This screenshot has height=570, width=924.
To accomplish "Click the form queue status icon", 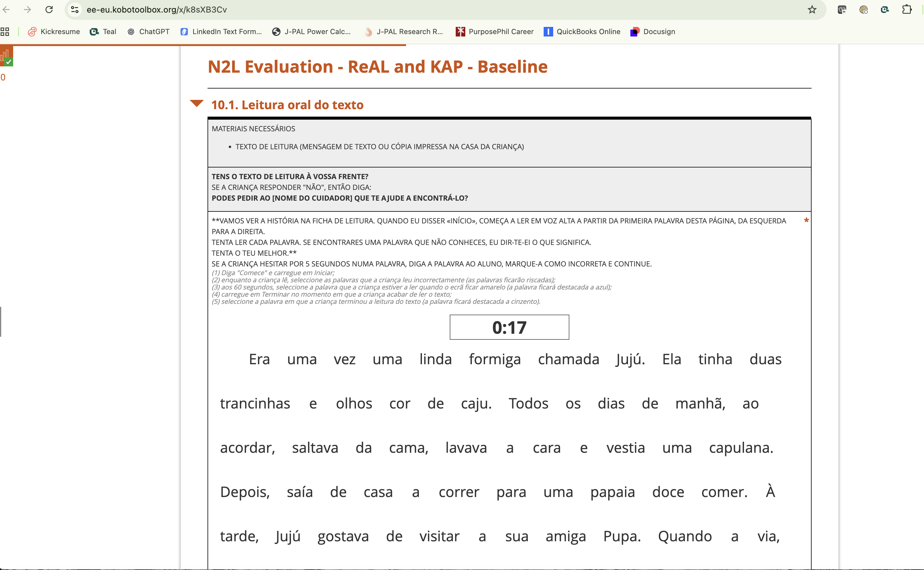I will 6,57.
